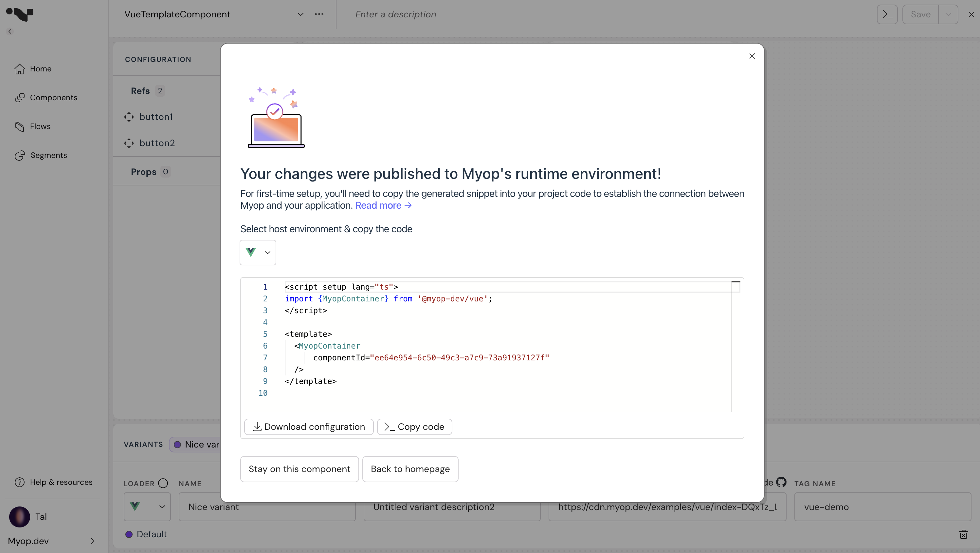The image size is (980, 553).
Task: Open Flows page from sidebar
Action: click(33, 126)
